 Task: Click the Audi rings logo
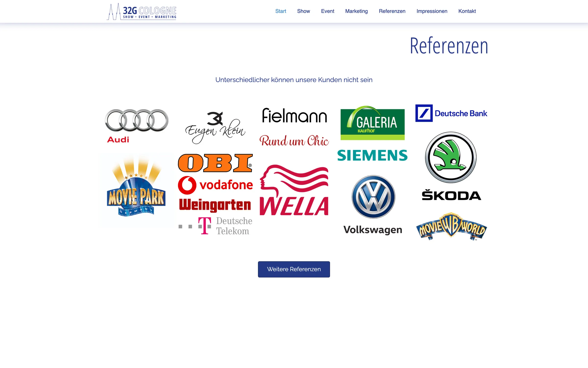[136, 126]
